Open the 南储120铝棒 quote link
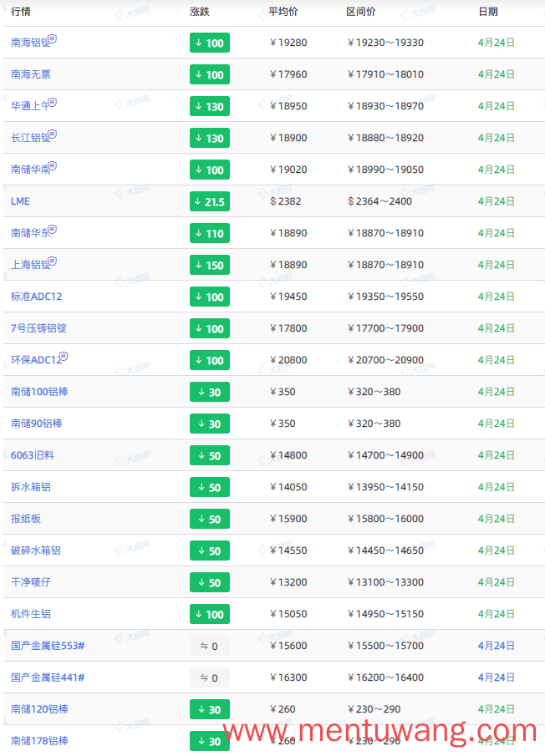The width and height of the screenshot is (545, 756). tap(39, 709)
